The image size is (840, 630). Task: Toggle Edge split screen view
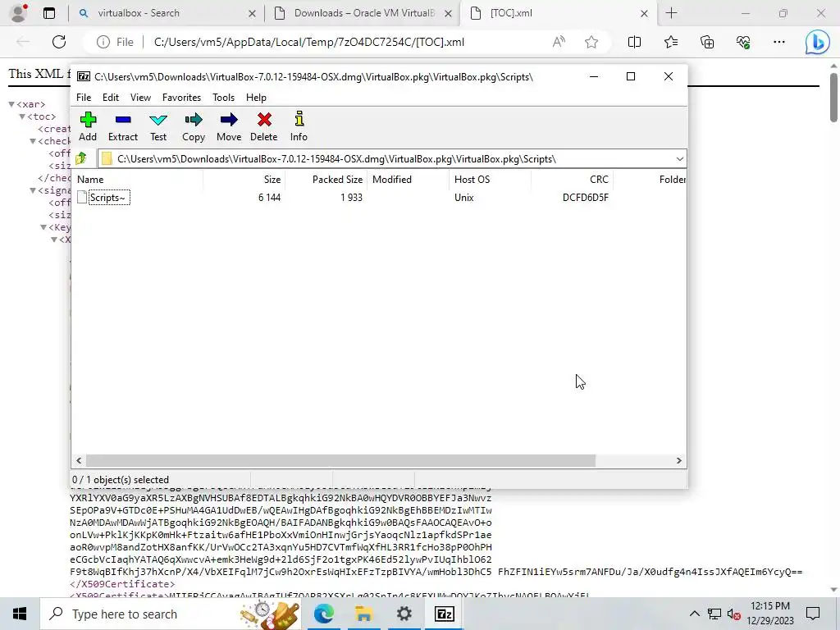(x=634, y=42)
